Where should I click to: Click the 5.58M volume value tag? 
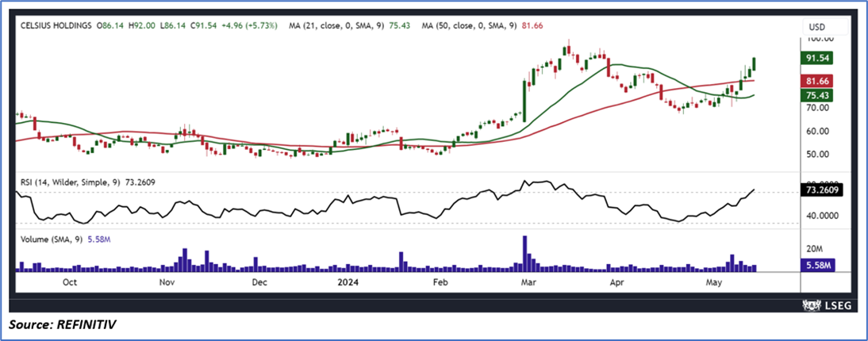point(818,265)
